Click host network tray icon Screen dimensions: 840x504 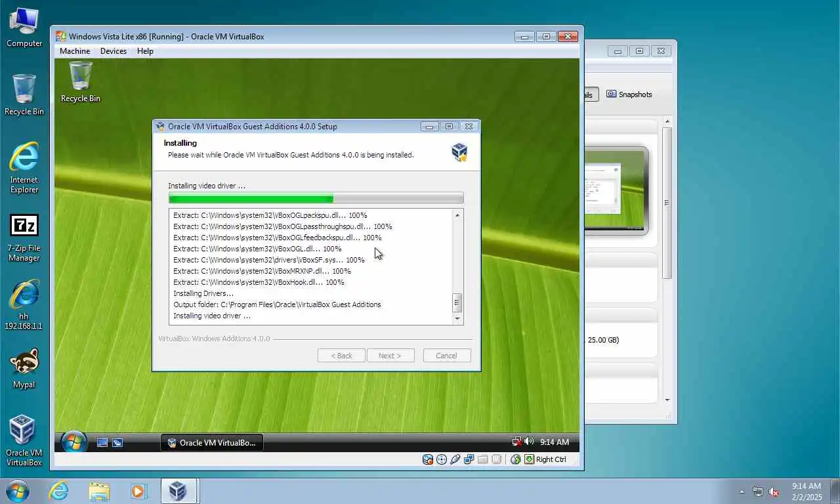coord(758,491)
